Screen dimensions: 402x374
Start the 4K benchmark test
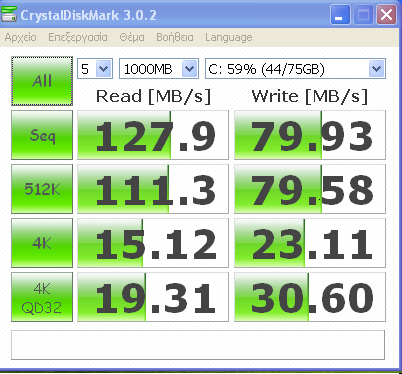coord(42,243)
